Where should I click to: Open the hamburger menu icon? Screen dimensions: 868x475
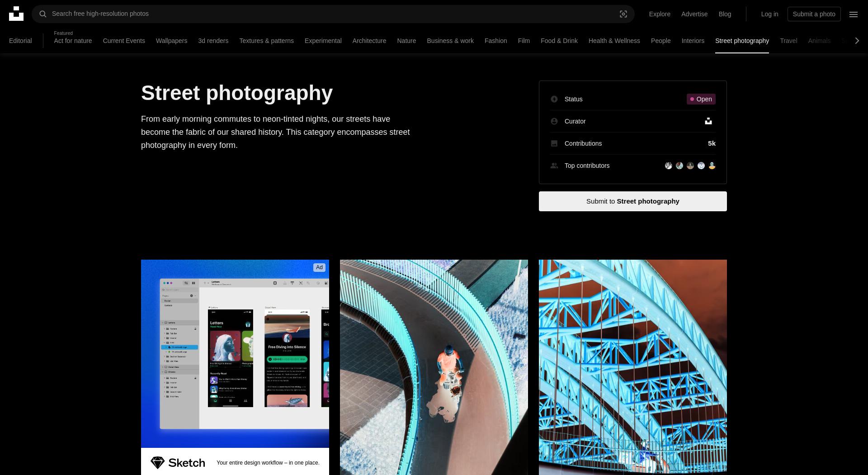pyautogui.click(x=854, y=14)
